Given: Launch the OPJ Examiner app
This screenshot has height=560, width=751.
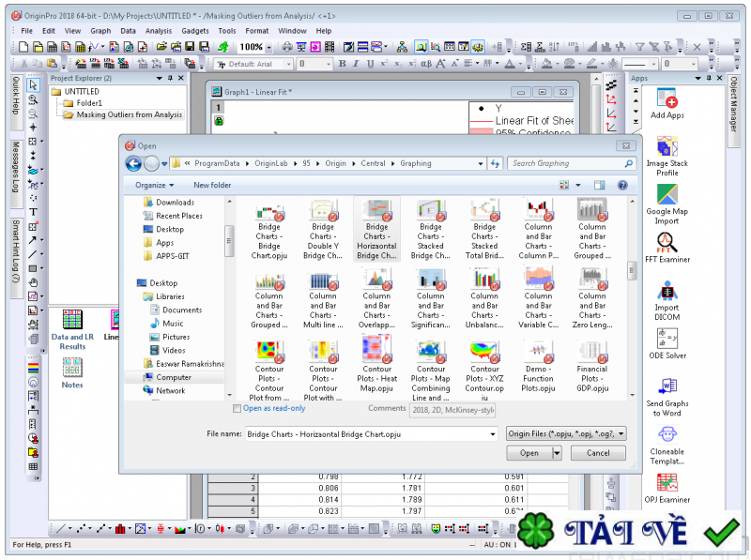Looking at the screenshot, I should [x=667, y=488].
